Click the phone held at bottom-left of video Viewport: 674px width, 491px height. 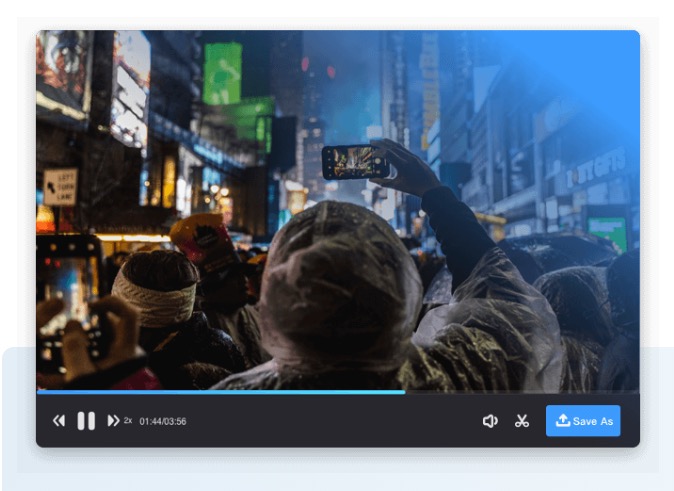point(68,290)
